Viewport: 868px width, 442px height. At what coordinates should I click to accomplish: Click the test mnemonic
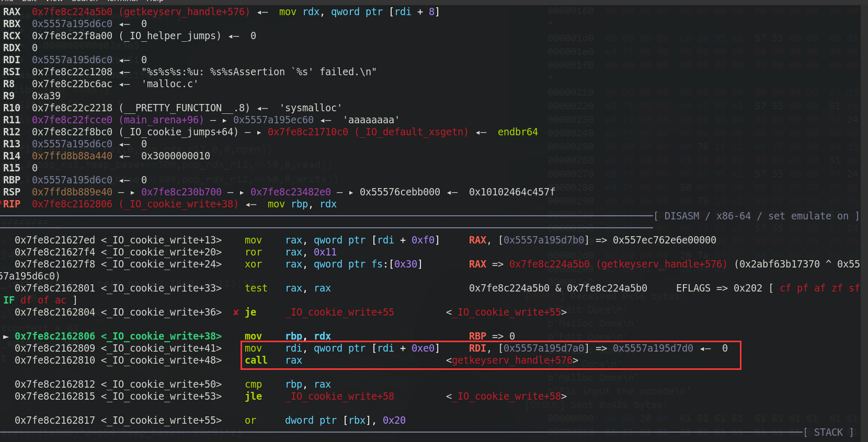pyautogui.click(x=256, y=288)
